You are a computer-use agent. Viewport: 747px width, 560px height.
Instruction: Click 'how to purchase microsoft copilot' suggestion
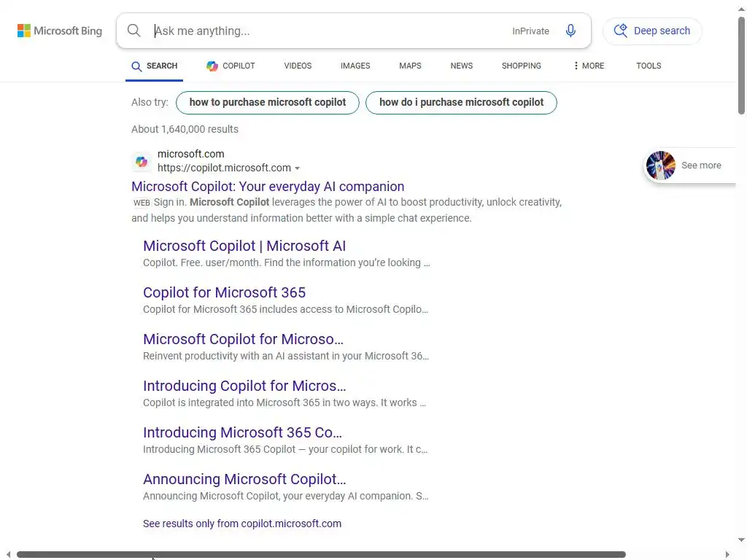pyautogui.click(x=267, y=102)
